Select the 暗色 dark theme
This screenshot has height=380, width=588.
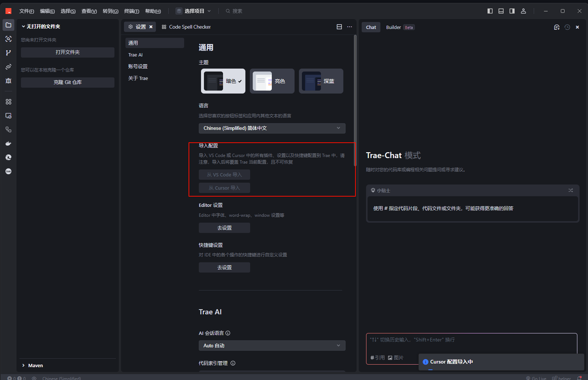(223, 81)
